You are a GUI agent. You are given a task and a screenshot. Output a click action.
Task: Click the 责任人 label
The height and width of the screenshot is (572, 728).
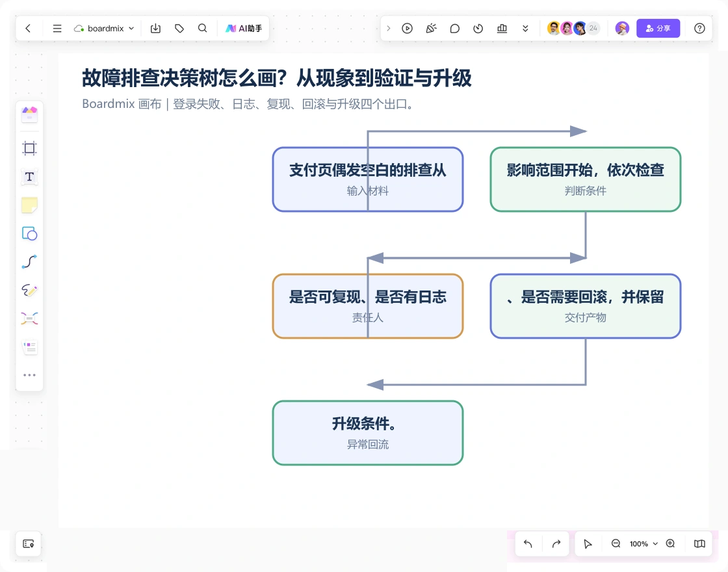(x=368, y=318)
